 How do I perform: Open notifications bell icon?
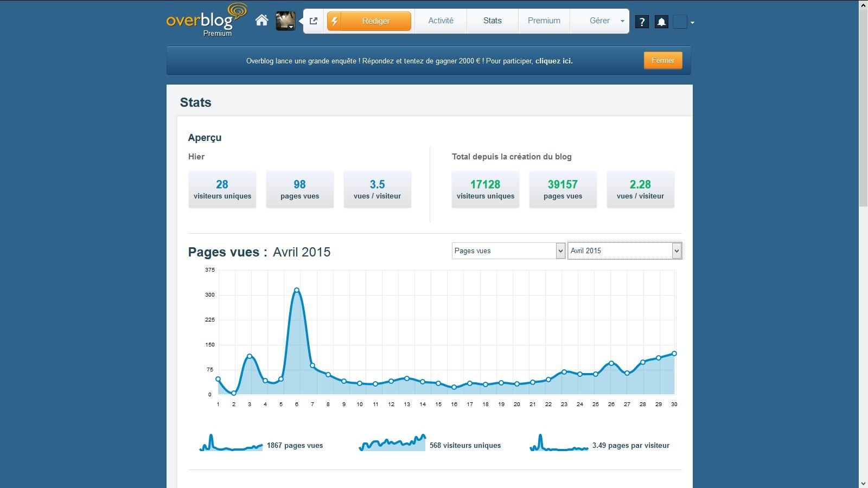click(661, 22)
